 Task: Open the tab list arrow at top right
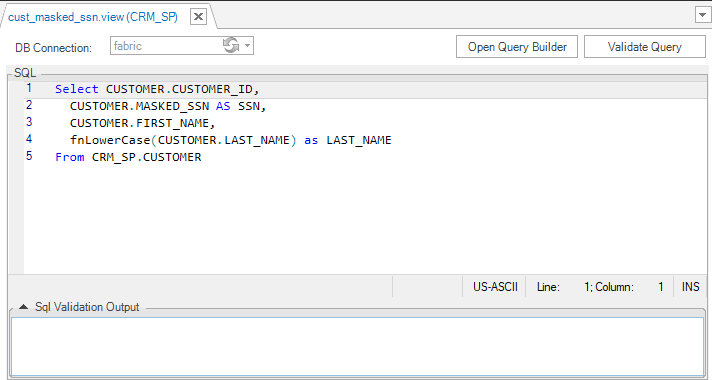point(701,15)
